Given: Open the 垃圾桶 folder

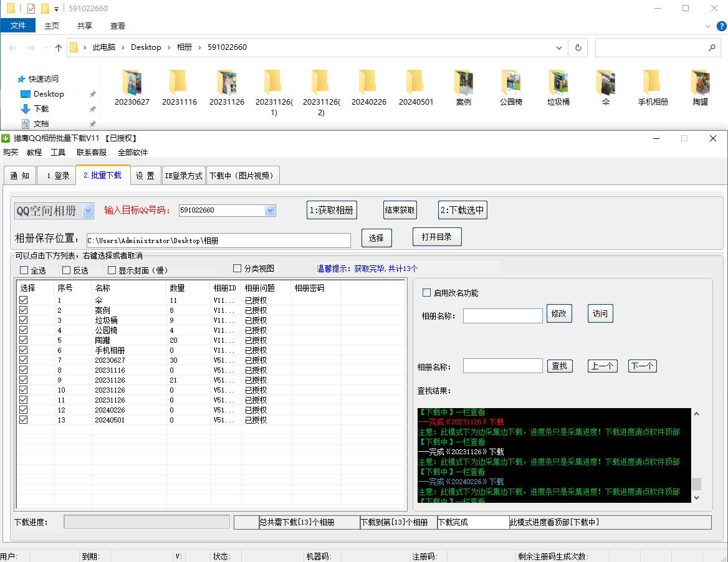Looking at the screenshot, I should [558, 88].
